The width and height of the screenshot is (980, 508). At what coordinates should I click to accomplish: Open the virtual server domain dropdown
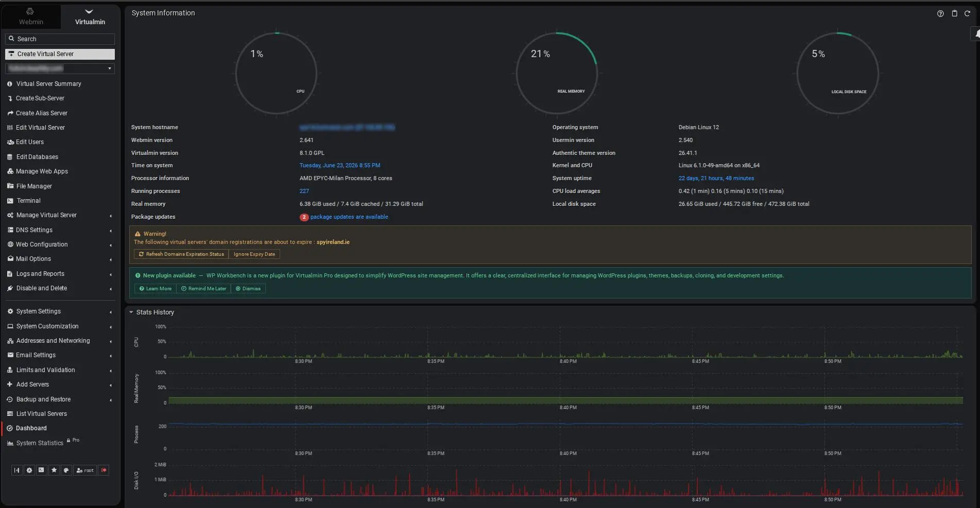[x=60, y=68]
